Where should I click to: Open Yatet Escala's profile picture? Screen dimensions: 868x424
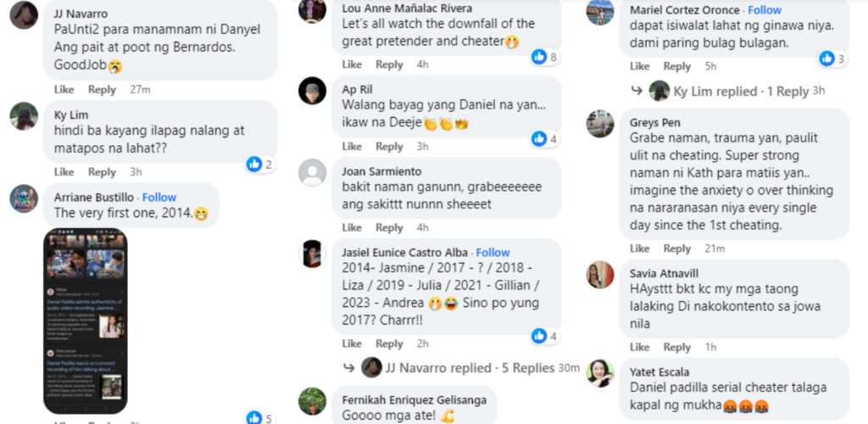[x=600, y=373]
